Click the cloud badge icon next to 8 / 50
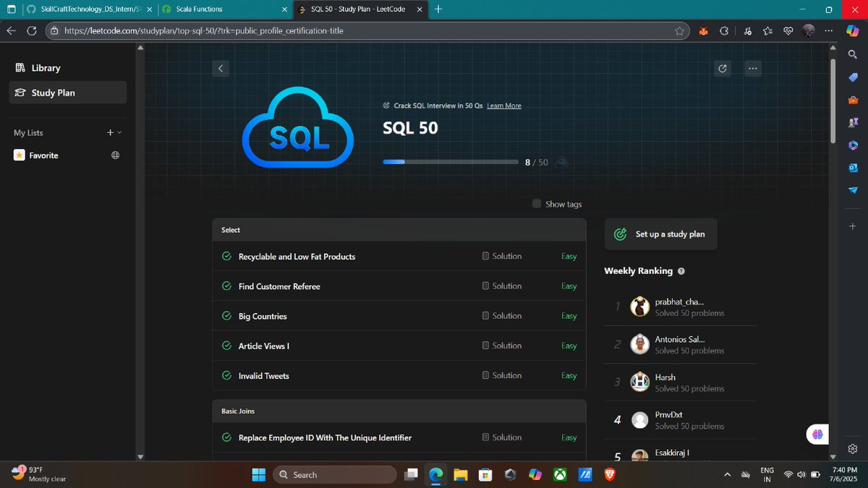Image resolution: width=868 pixels, height=488 pixels. tap(561, 163)
